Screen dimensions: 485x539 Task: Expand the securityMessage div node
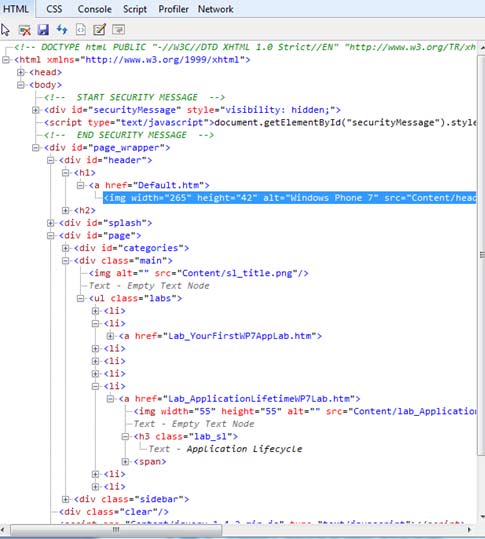(35, 110)
